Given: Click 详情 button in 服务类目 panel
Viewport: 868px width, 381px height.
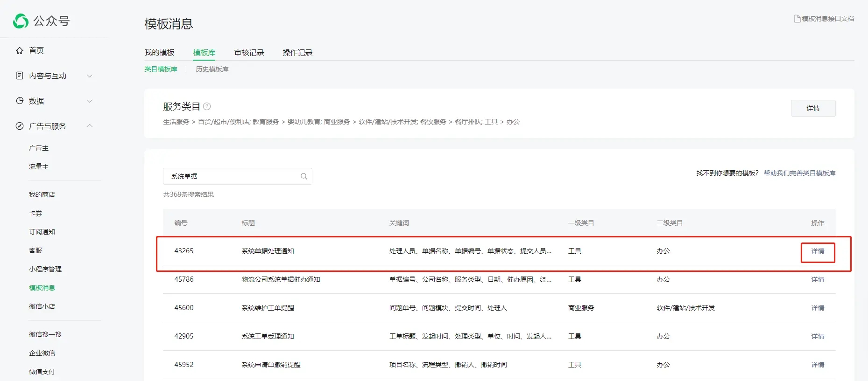Looking at the screenshot, I should coord(813,108).
